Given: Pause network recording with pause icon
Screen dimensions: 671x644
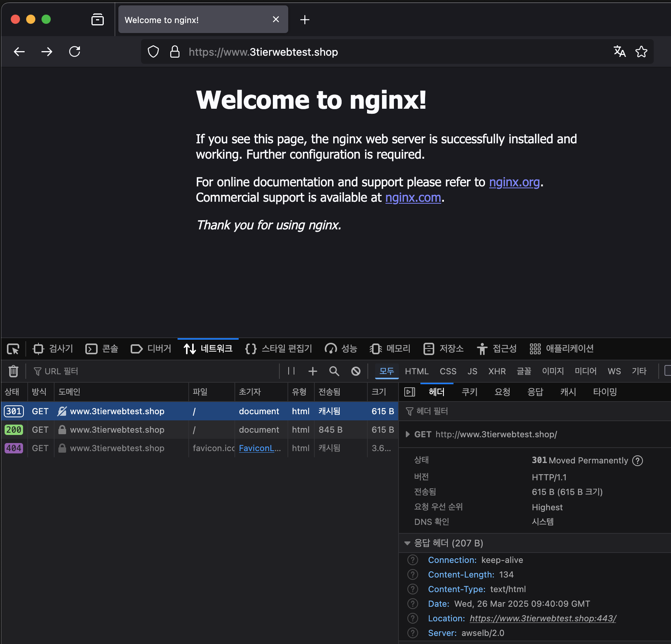Looking at the screenshot, I should coord(291,371).
